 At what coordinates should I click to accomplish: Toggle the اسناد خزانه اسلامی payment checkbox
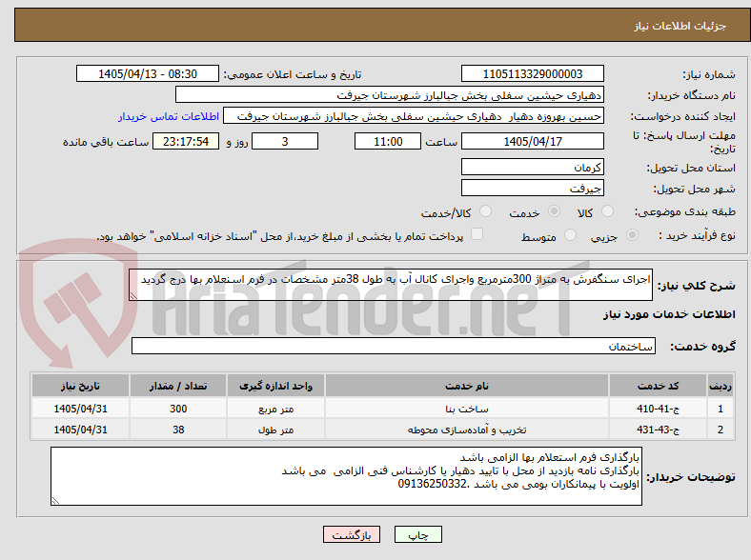[x=477, y=234]
